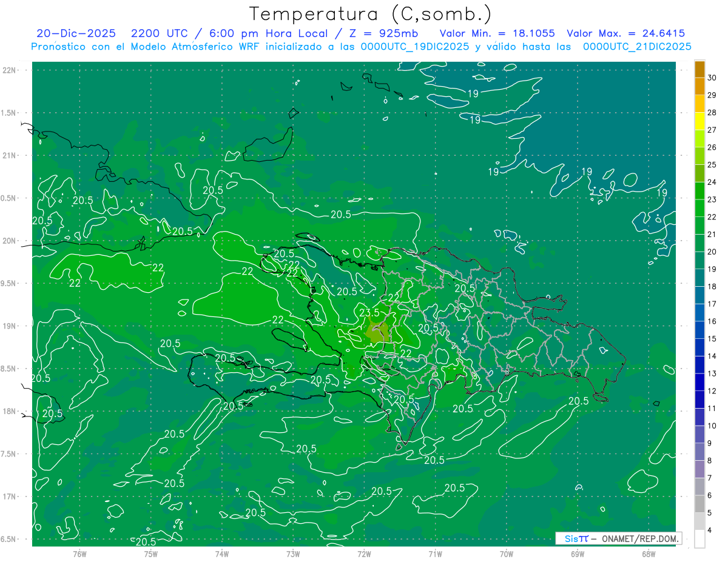Click the '30' color bar label
728x562 pixels.
coord(712,78)
